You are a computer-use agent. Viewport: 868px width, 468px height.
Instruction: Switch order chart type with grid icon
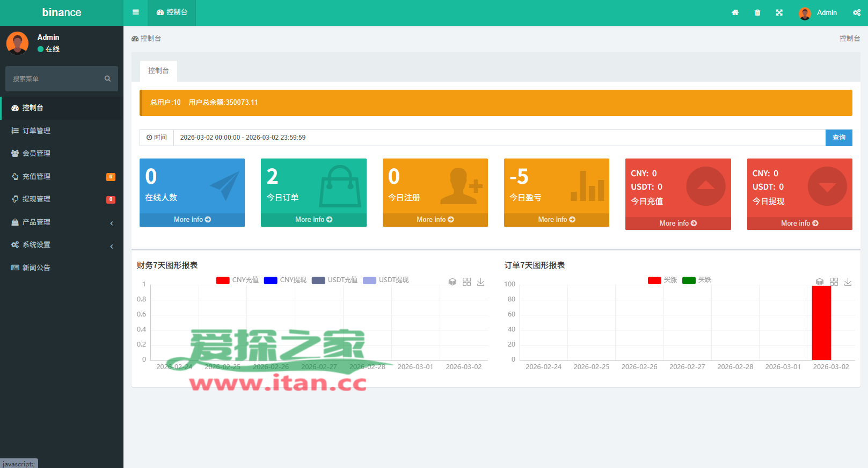tap(834, 282)
